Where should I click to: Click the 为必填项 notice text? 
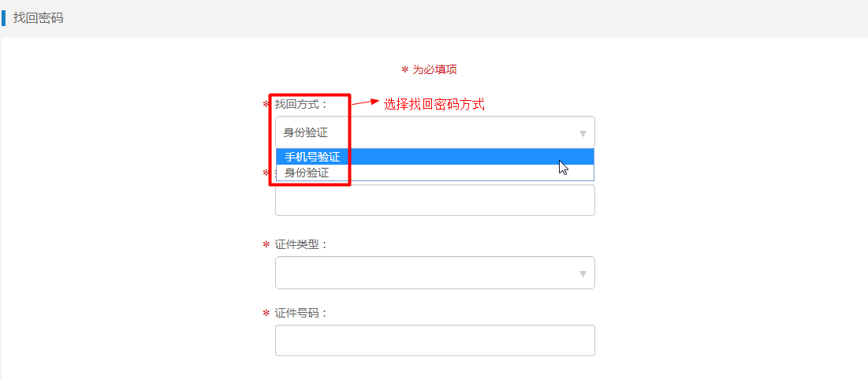[x=434, y=69]
